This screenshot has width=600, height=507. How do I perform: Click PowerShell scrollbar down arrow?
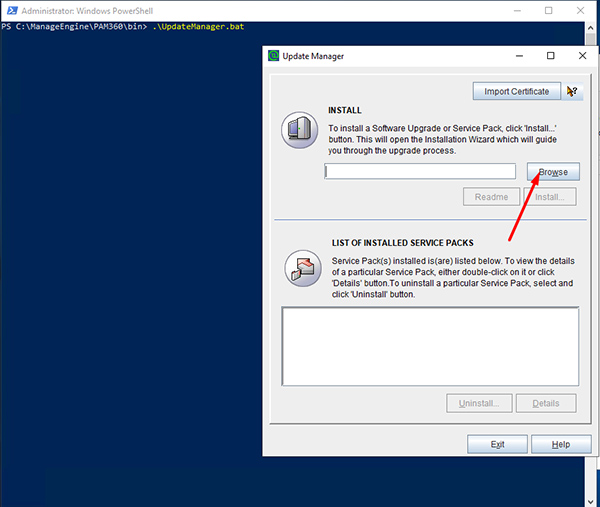click(x=591, y=502)
